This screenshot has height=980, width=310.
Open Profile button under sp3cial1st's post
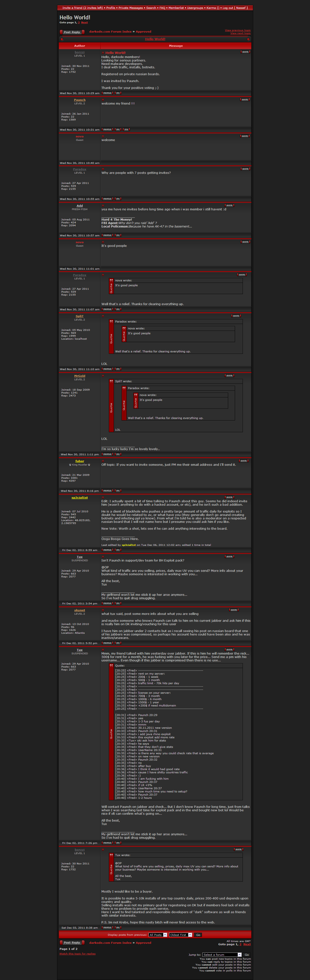107,550
